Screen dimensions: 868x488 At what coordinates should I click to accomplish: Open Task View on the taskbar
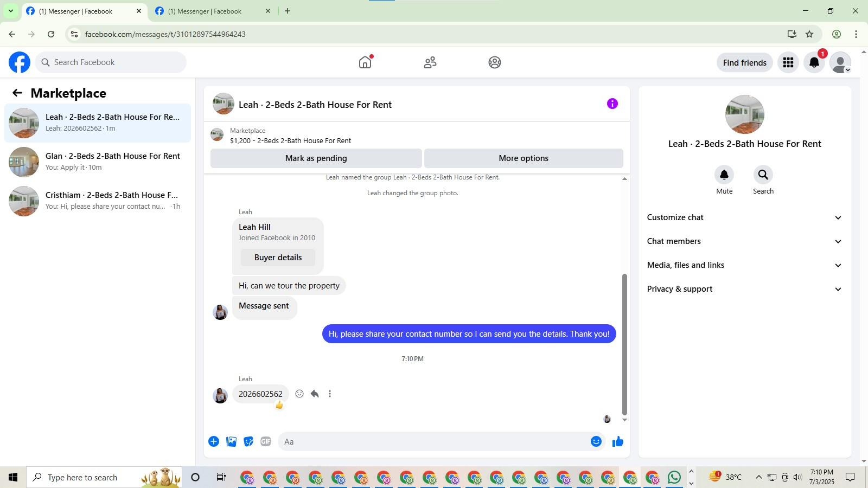tap(221, 477)
